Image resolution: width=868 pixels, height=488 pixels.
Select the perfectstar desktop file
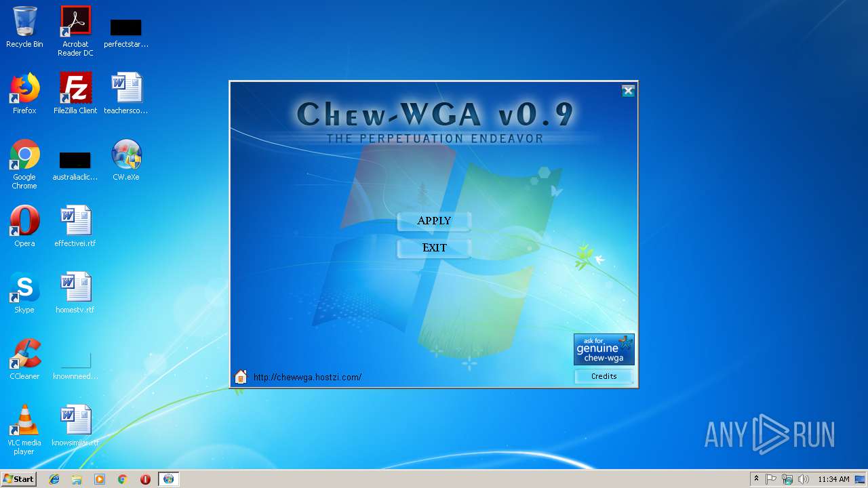tap(126, 32)
